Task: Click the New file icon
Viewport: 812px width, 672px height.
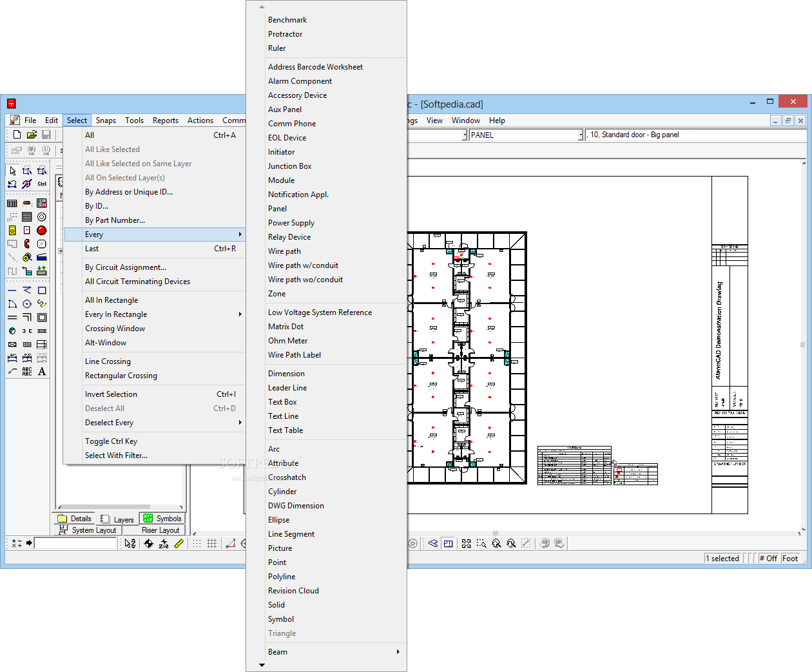Action: (17, 135)
